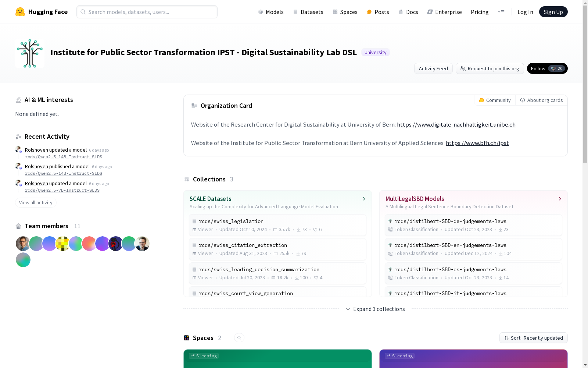Image resolution: width=588 pixels, height=368 pixels.
Task: Click the Team members house icon
Action: coord(18,226)
